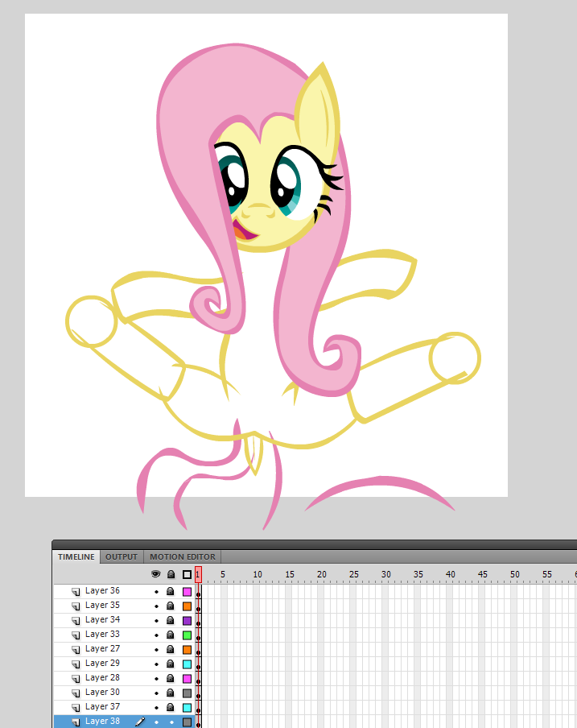Viewport: 577px width, 728px height.
Task: Click Layer 34's purple outline color swatch
Action: click(187, 621)
